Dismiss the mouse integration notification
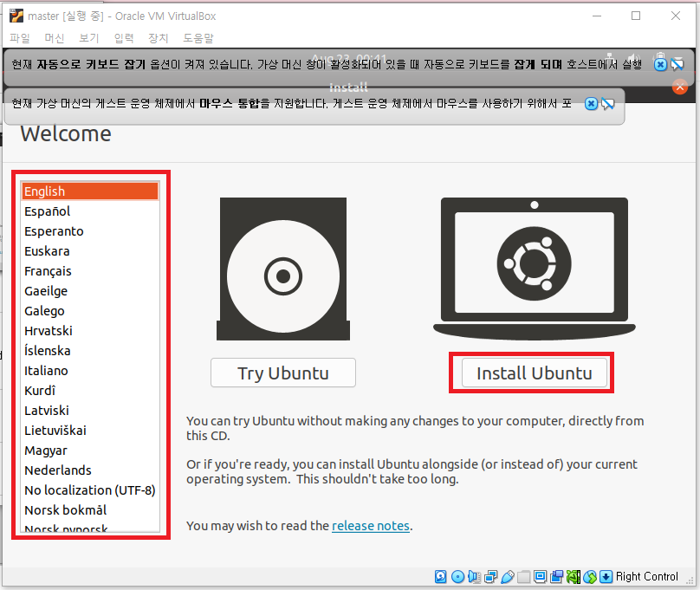 point(591,104)
